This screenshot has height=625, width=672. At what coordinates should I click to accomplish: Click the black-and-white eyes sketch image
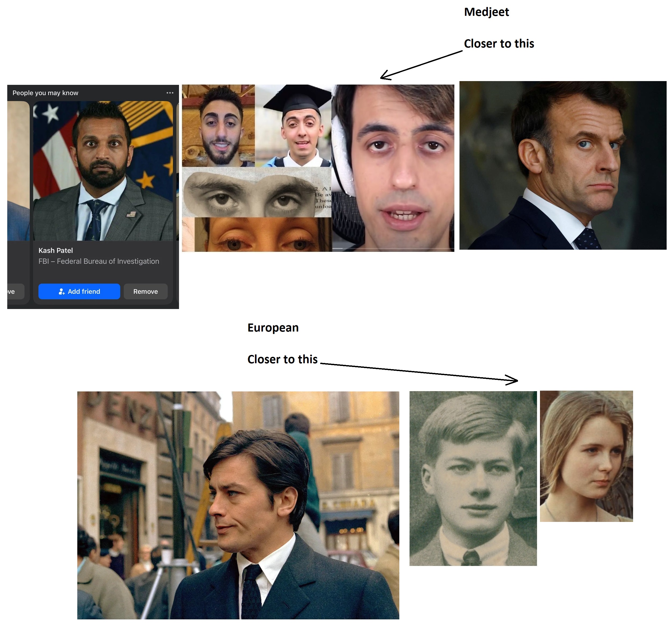point(257,192)
